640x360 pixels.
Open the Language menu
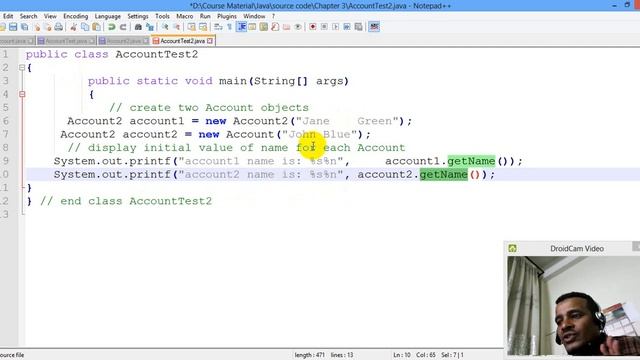coord(108,16)
